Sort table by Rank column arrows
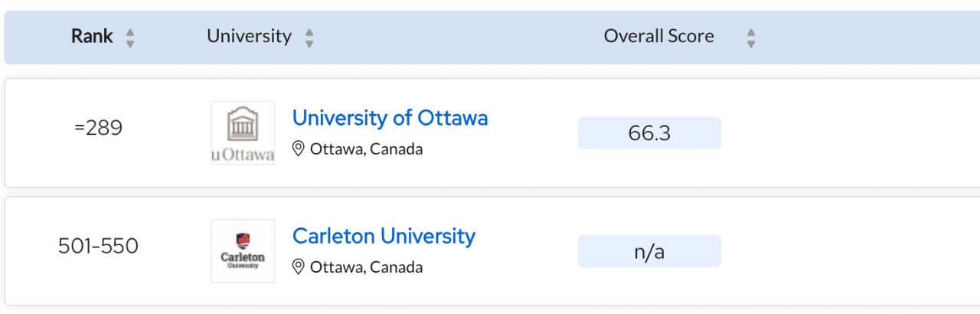This screenshot has width=980, height=314. [x=130, y=38]
